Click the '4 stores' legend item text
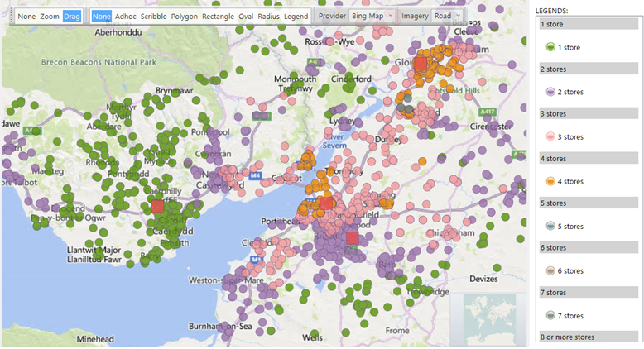Screen dimensions: 644x349 (570, 181)
